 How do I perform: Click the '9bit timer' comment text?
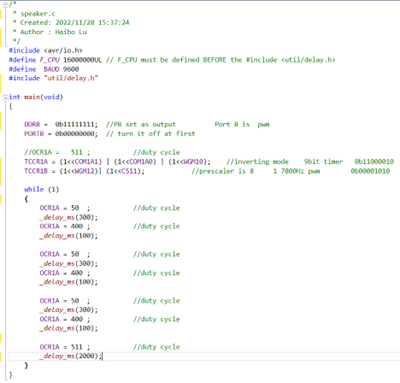[323, 162]
